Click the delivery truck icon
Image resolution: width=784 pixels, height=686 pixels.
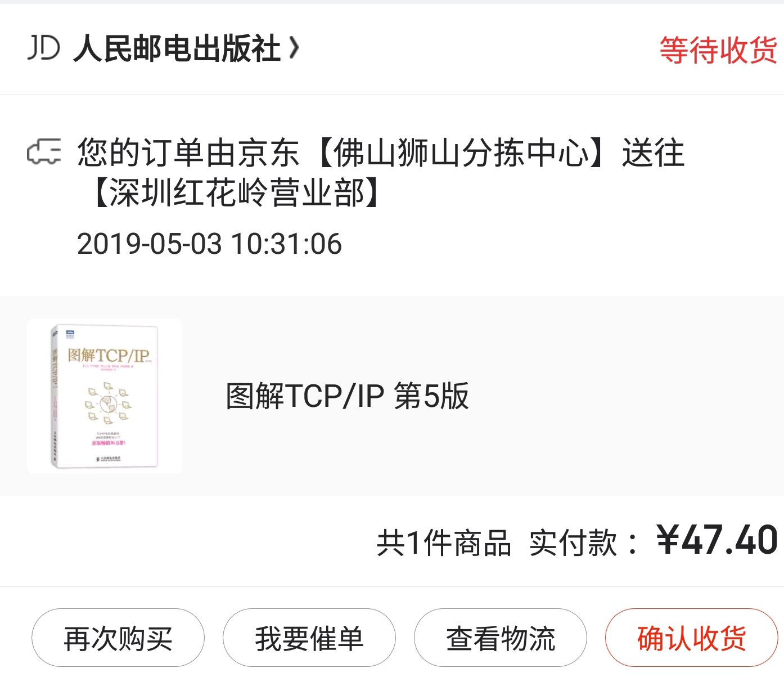[44, 153]
